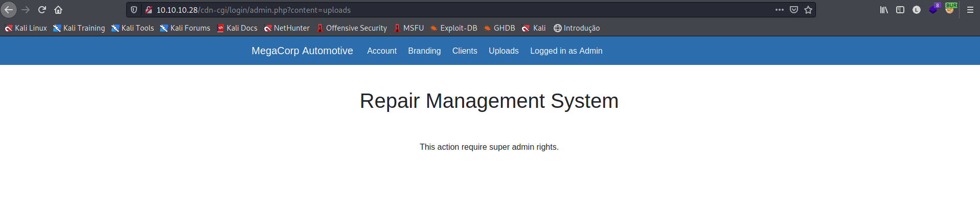This screenshot has width=980, height=206.
Task: Click the browser back arrow button
Action: [9, 10]
